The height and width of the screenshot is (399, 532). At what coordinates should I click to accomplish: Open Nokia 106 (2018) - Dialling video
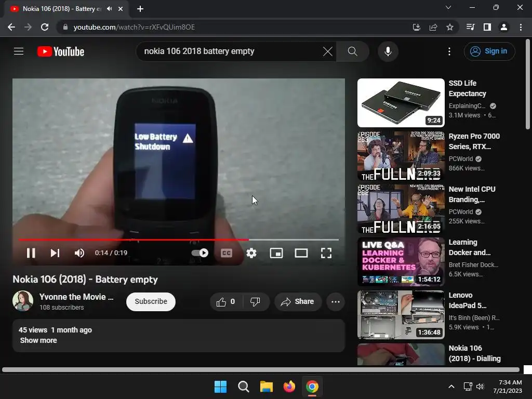pos(474,353)
